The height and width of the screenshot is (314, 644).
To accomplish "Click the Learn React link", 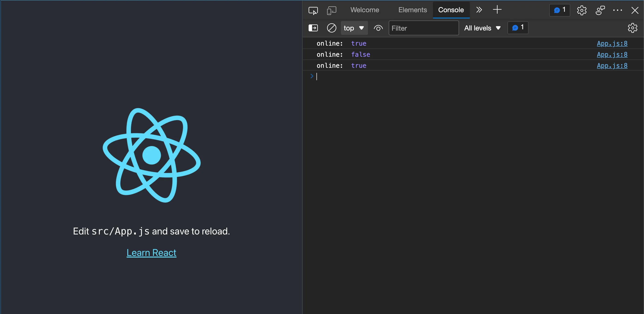I will [x=151, y=253].
